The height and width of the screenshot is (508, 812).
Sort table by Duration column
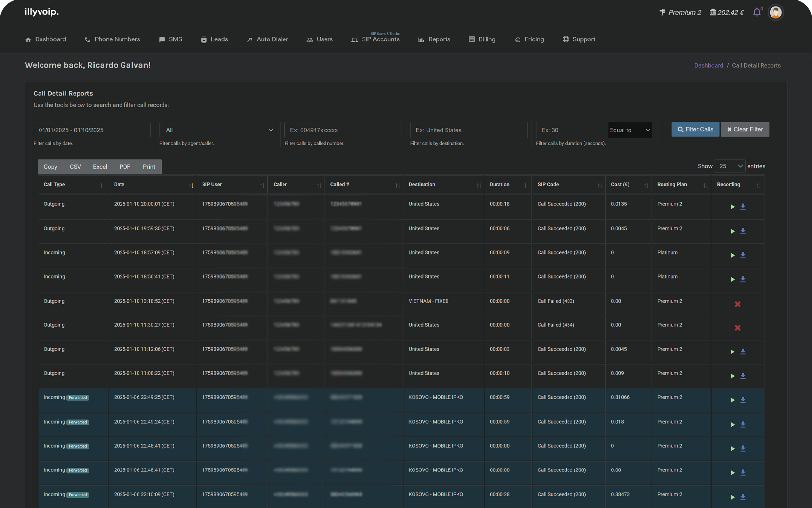pos(507,185)
